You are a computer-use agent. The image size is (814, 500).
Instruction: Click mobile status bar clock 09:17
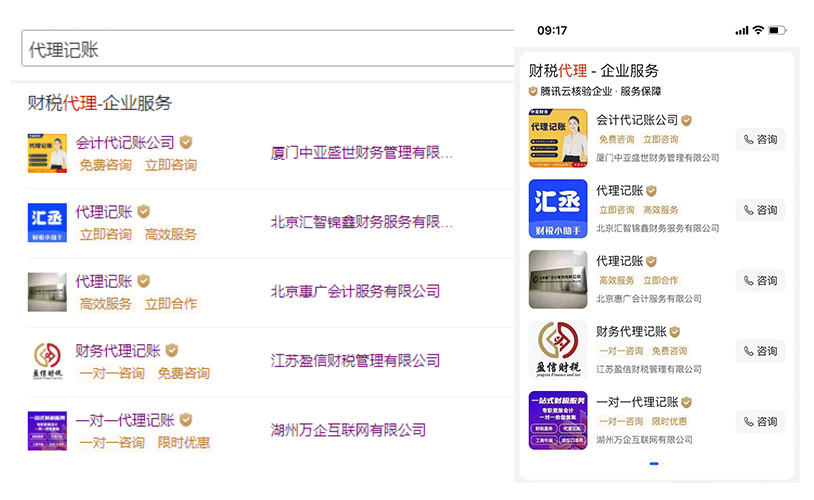[x=552, y=31]
